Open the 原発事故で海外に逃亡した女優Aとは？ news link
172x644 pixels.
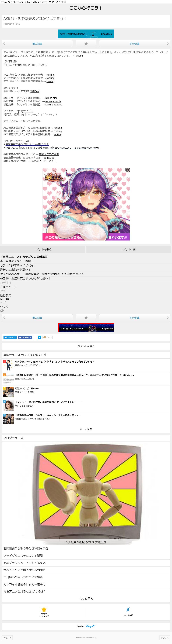tap(27, 144)
